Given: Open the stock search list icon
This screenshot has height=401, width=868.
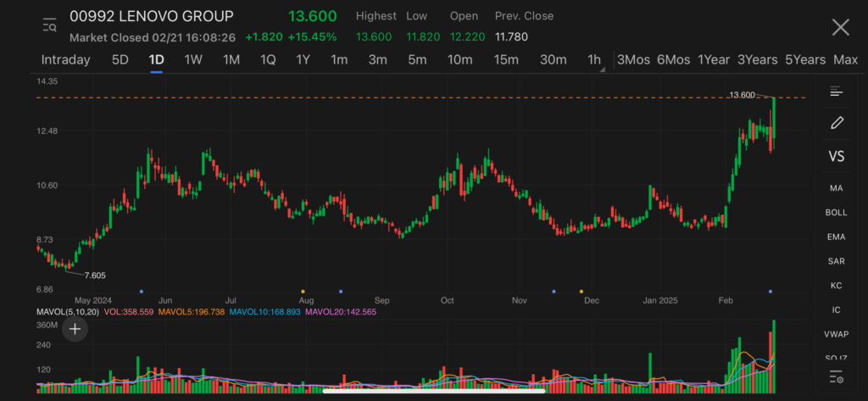Looking at the screenshot, I should coord(49,26).
